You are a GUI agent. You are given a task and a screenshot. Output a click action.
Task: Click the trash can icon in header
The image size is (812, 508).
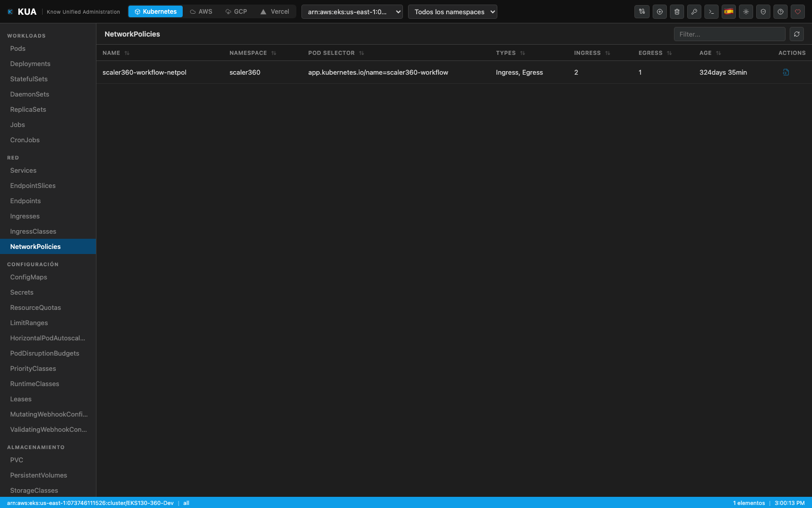676,12
